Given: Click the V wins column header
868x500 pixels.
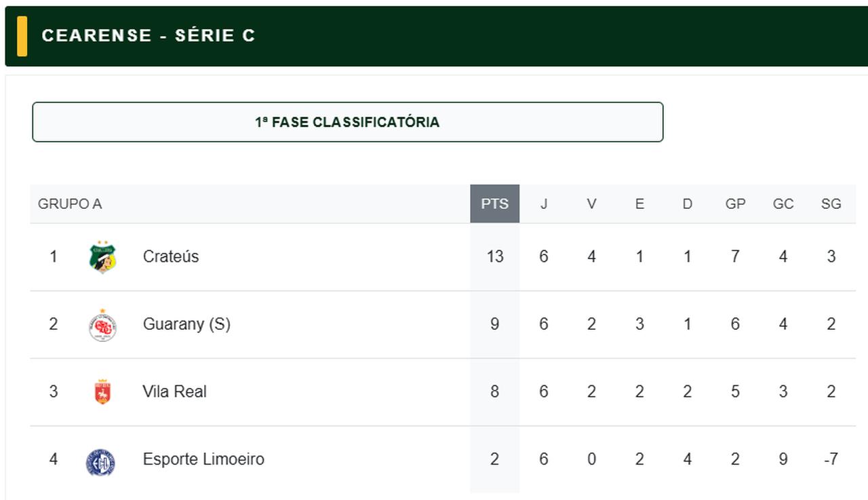Looking at the screenshot, I should [591, 204].
